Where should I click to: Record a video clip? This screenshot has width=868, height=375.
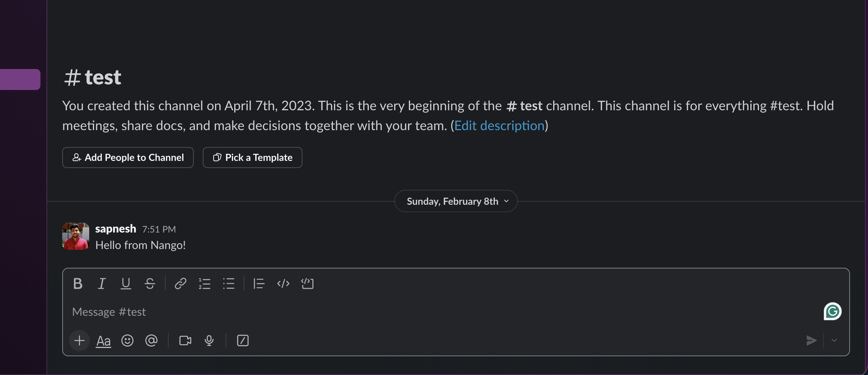(185, 340)
